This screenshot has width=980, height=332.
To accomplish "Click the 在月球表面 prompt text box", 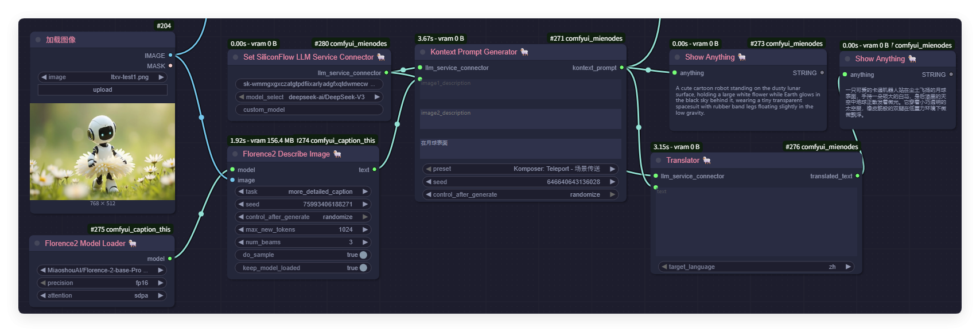I will [x=520, y=149].
